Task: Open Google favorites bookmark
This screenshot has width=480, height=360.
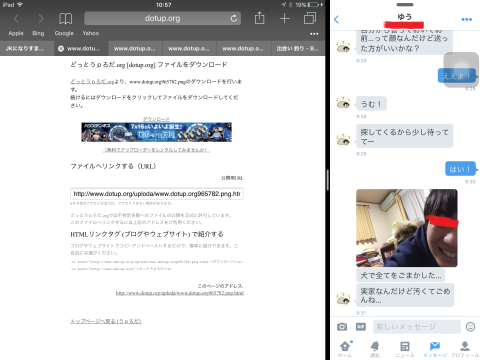Action: click(64, 33)
